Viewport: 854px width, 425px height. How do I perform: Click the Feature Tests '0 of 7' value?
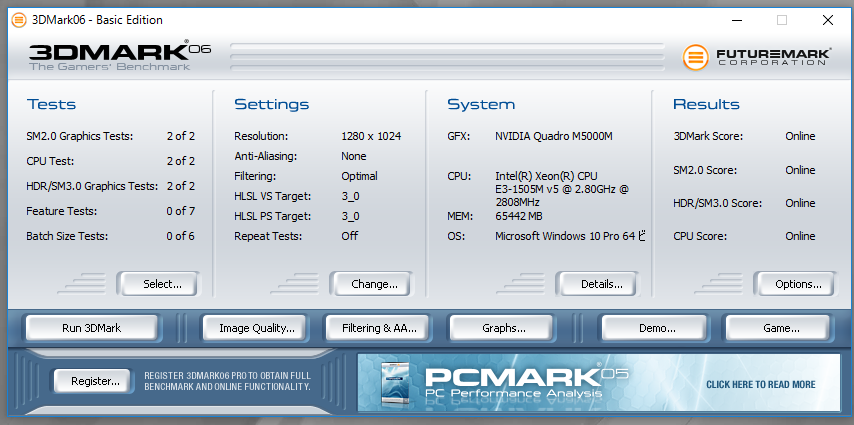click(x=180, y=211)
